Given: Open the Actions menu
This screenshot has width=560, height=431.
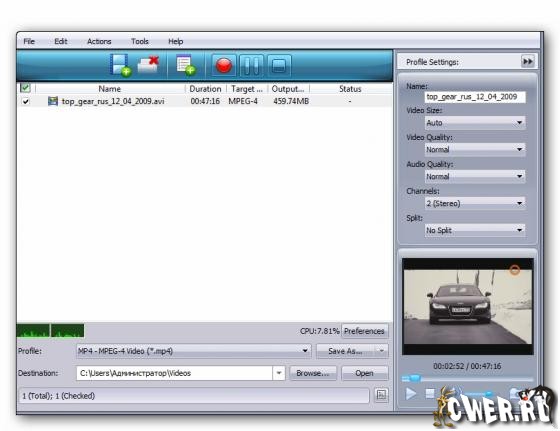Looking at the screenshot, I should click(x=99, y=41).
